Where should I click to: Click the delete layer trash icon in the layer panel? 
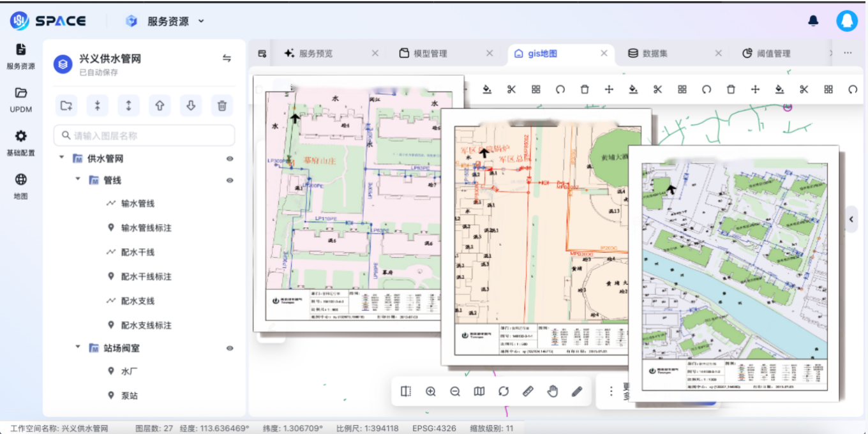pos(221,106)
